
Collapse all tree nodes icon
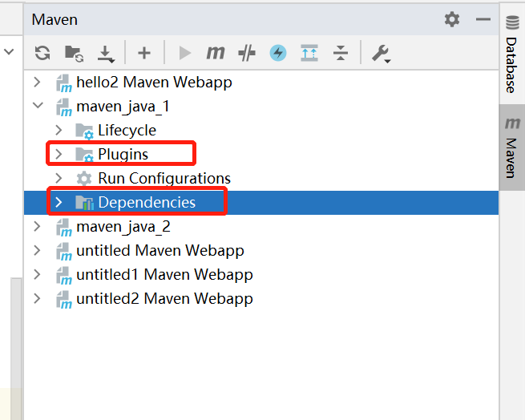[341, 53]
